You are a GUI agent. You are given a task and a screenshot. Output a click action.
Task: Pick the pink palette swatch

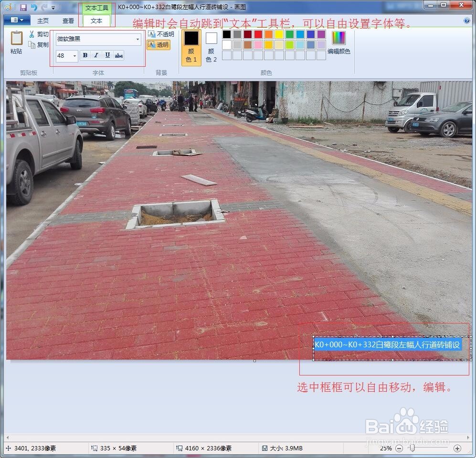[x=258, y=45]
